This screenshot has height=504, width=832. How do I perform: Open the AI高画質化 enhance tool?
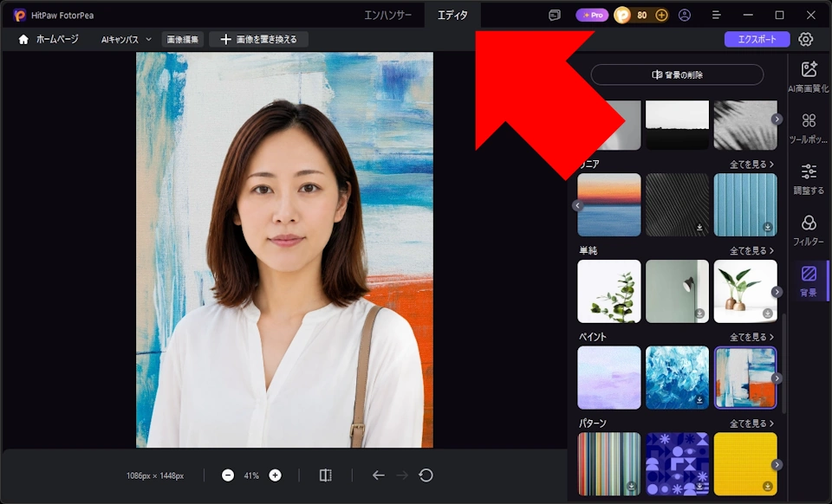(x=808, y=77)
